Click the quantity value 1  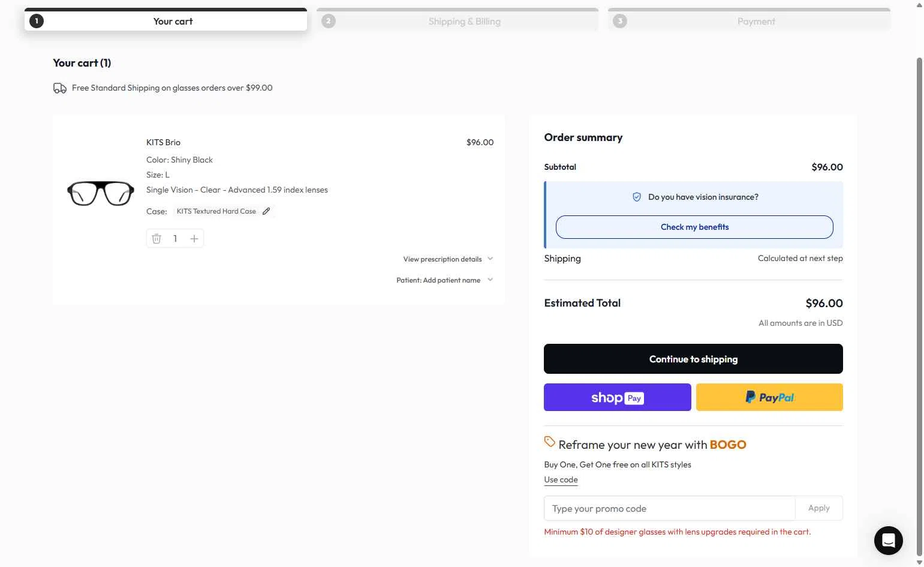click(x=175, y=239)
